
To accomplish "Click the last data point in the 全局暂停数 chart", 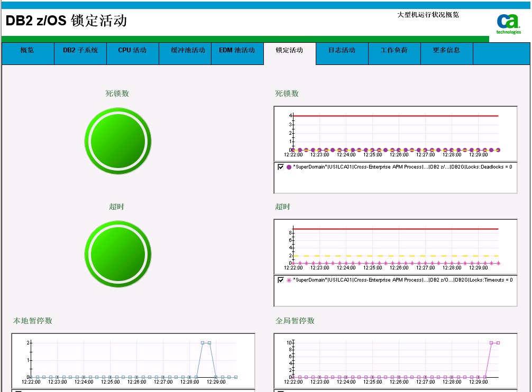I will point(498,343).
